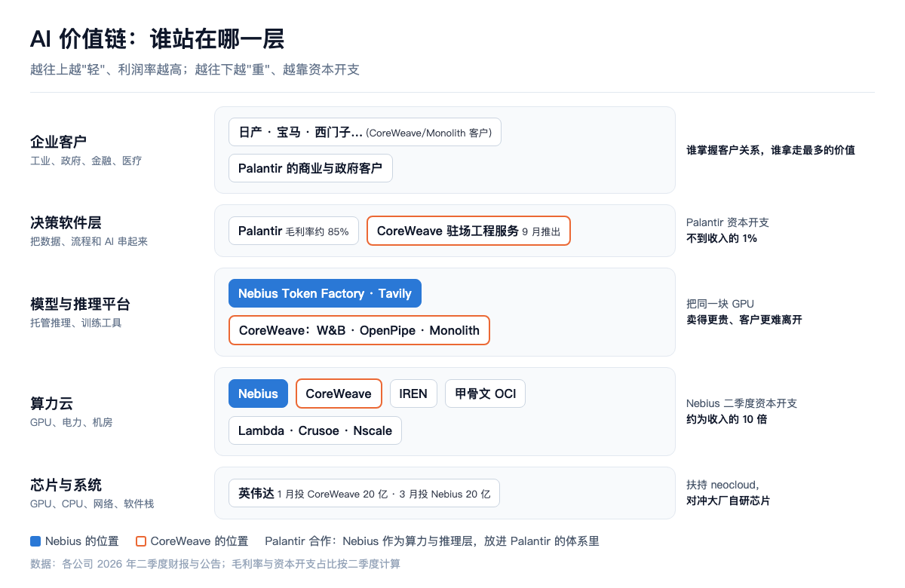905x588 pixels.
Task: Click the blue 'Nebius Token Factory · Tavily' chip
Action: point(325,293)
